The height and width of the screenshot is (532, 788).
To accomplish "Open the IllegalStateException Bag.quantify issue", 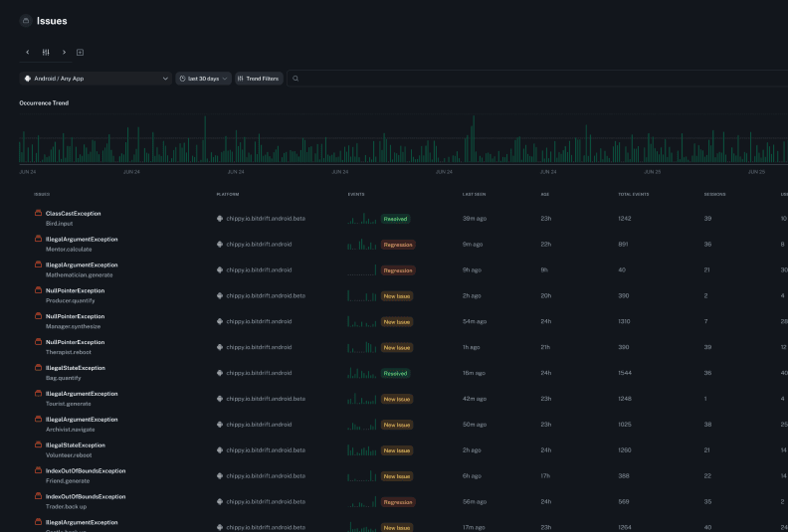I will coord(73,368).
